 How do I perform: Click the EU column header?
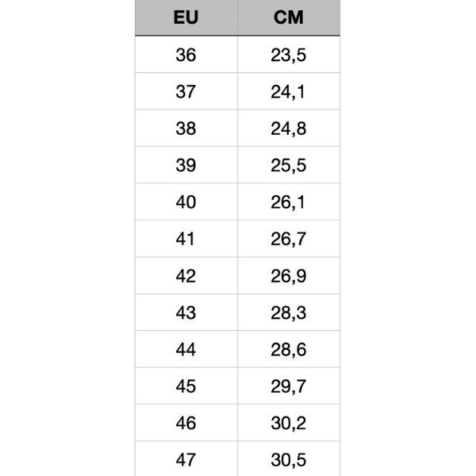[x=186, y=17]
